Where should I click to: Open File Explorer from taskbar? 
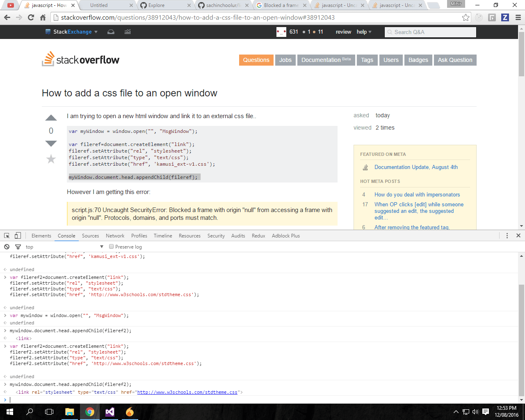(x=69, y=412)
